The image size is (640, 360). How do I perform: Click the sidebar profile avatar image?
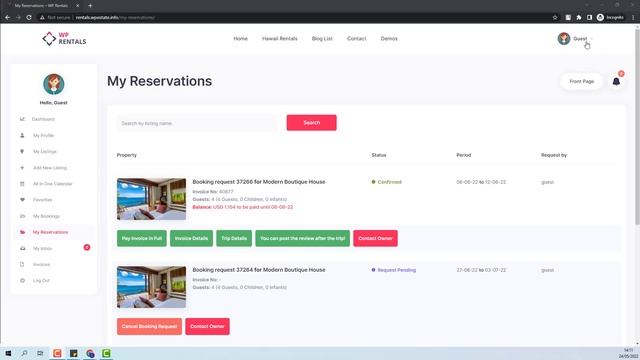point(53,84)
